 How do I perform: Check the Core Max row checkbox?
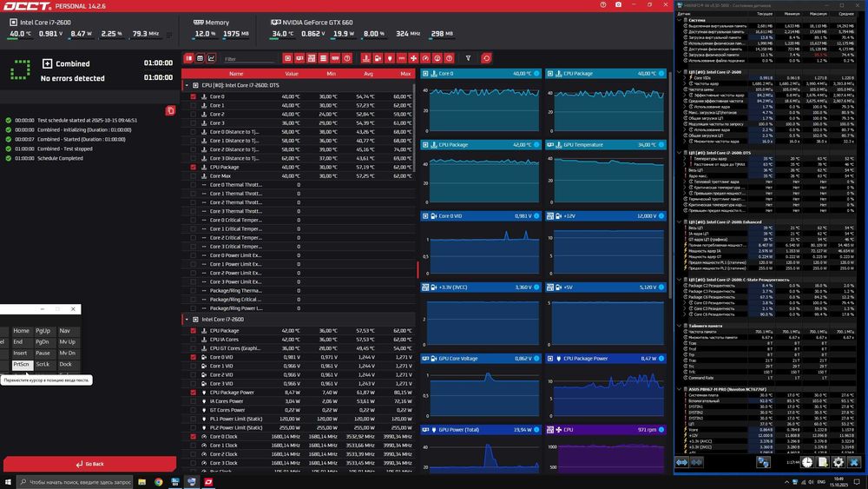coord(194,175)
